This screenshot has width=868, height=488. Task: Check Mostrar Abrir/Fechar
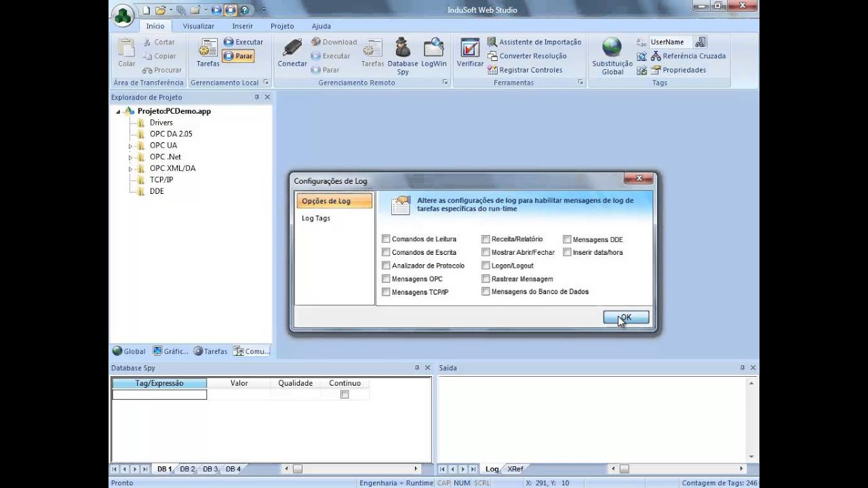(x=486, y=252)
